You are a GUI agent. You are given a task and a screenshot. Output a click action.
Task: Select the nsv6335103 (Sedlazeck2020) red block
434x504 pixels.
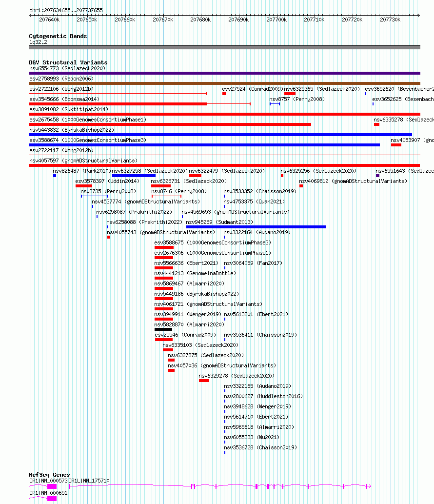(168, 350)
